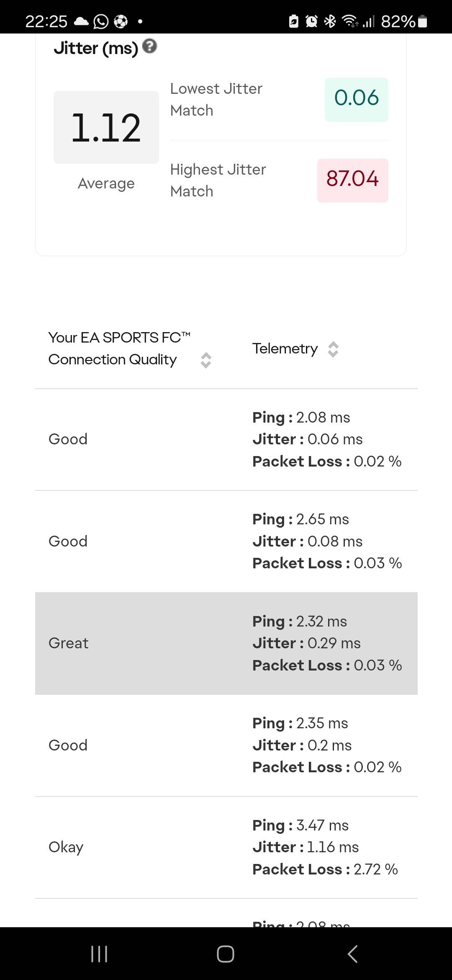Tap the Wi-Fi status icon

tap(349, 21)
